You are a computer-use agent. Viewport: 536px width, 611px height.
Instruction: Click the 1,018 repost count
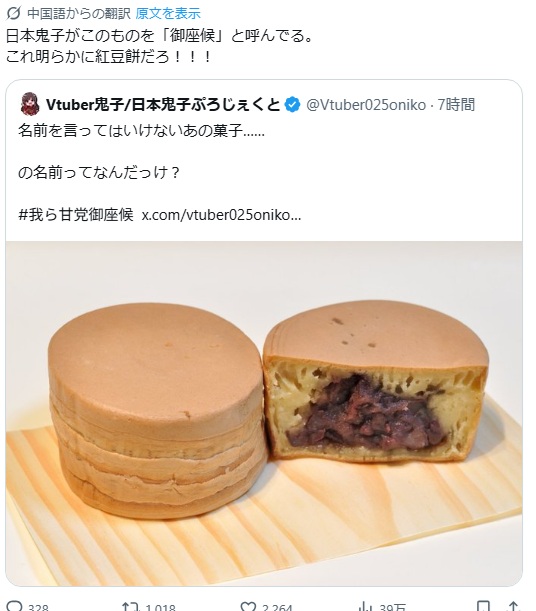160,607
